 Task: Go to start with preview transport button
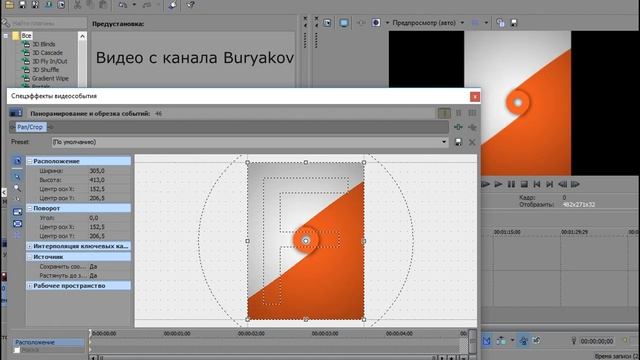pos(537,184)
